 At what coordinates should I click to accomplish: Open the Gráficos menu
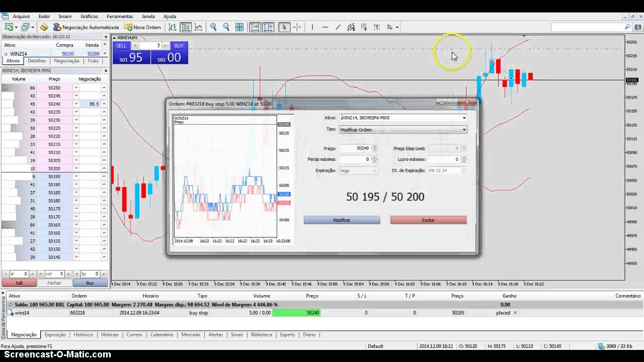tap(89, 17)
